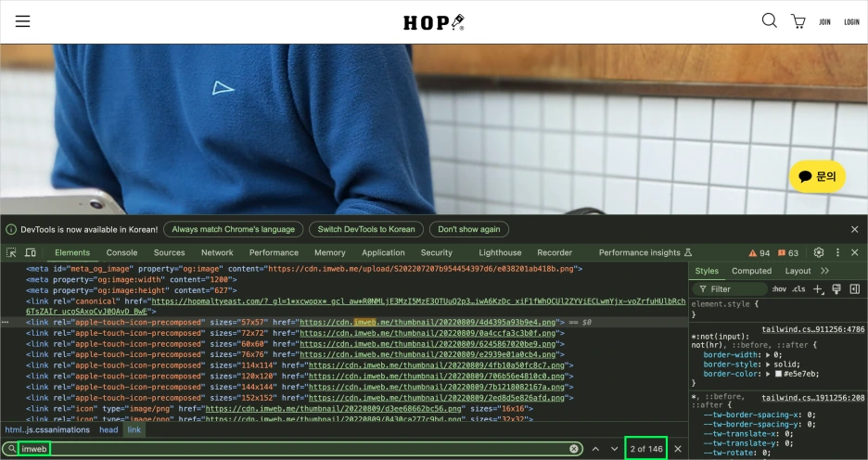868x460 pixels.
Task: Select the og:image:width meta row
Action: (x=134, y=279)
